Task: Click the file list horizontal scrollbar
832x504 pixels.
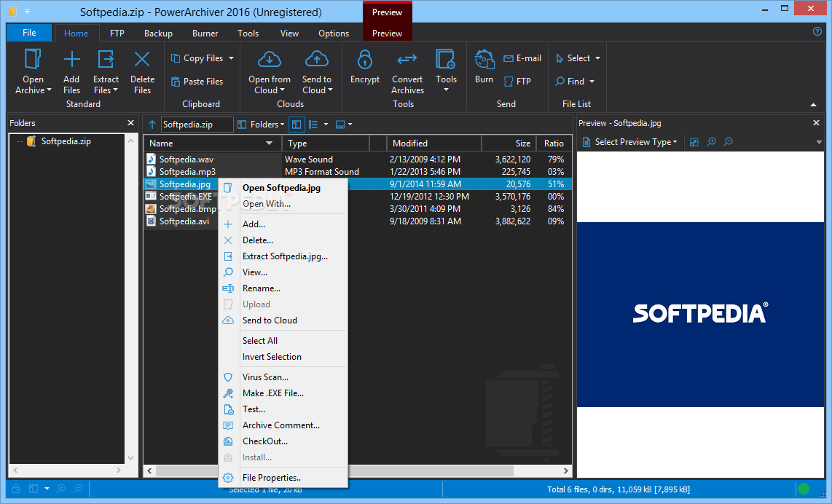Action: coord(334,470)
